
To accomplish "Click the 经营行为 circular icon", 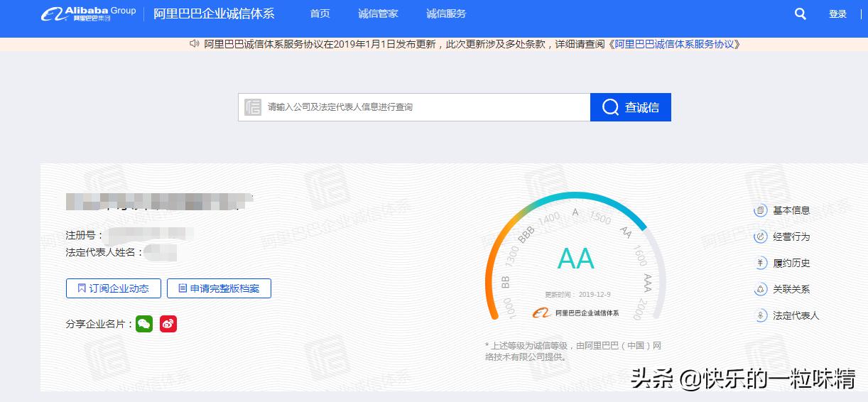I will 761,237.
